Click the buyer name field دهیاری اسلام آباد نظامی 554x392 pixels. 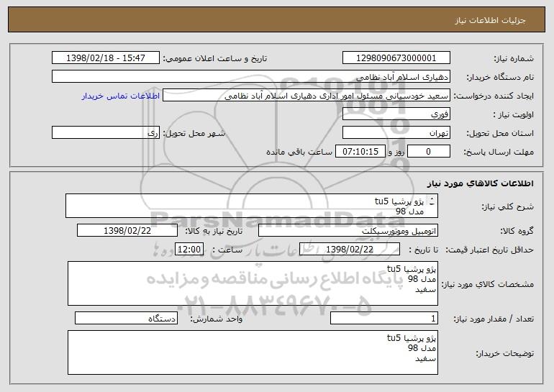coord(251,77)
